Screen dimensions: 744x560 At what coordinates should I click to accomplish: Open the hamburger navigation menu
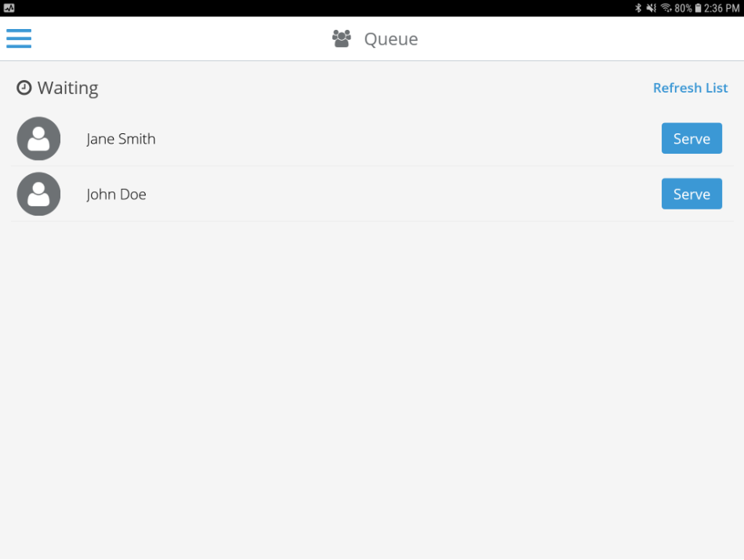click(x=19, y=38)
